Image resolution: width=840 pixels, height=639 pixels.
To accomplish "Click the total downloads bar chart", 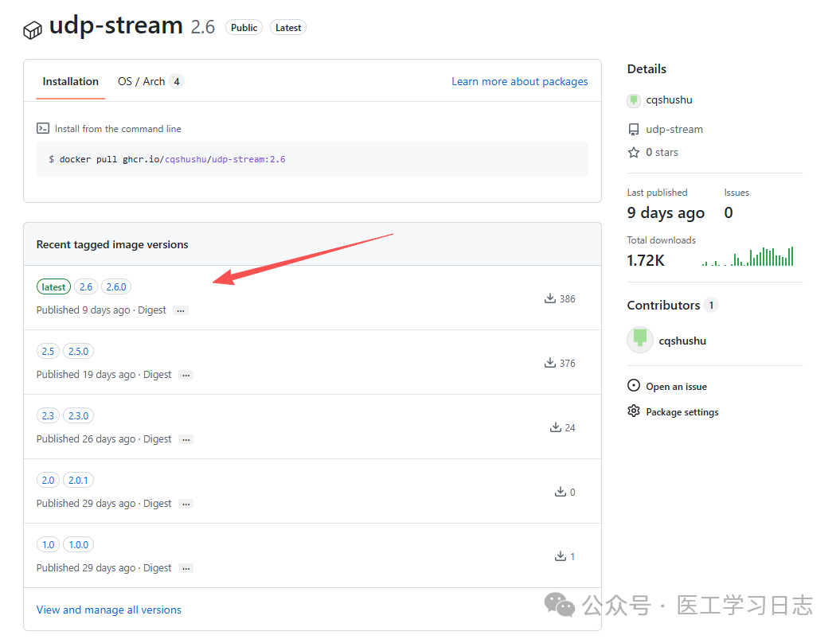I will (748, 256).
